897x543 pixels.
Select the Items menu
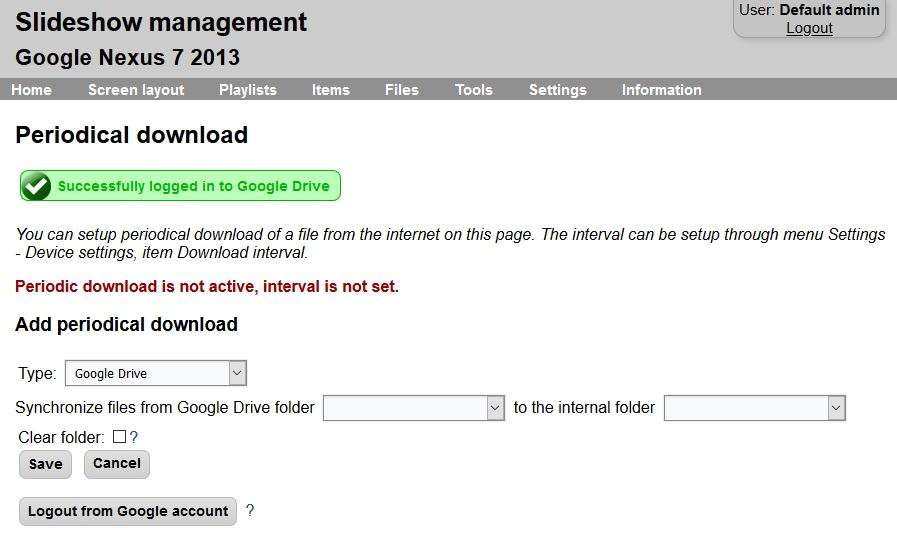(330, 90)
